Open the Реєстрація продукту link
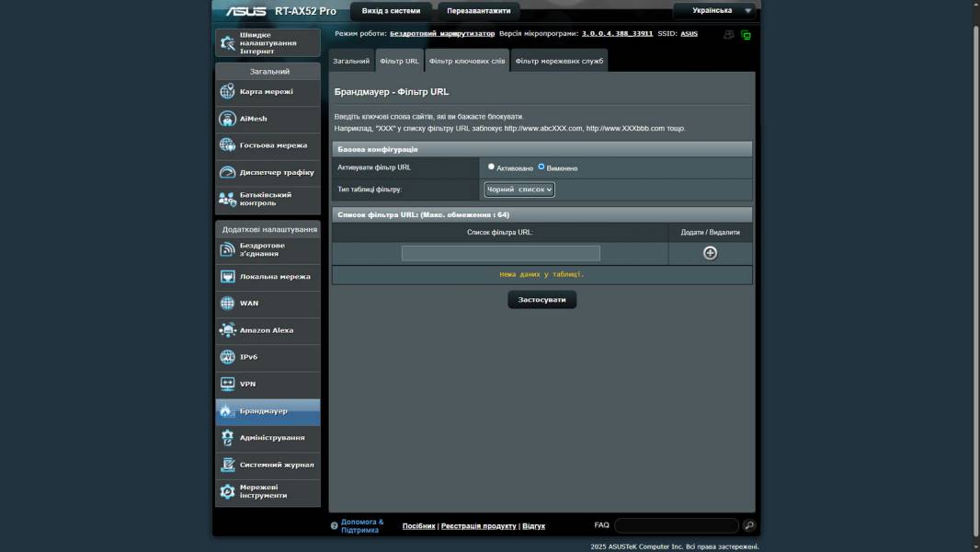The image size is (980, 552). point(478,526)
